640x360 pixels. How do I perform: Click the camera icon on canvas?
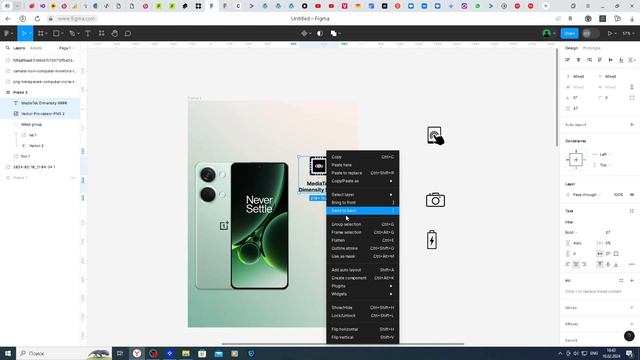click(x=436, y=200)
